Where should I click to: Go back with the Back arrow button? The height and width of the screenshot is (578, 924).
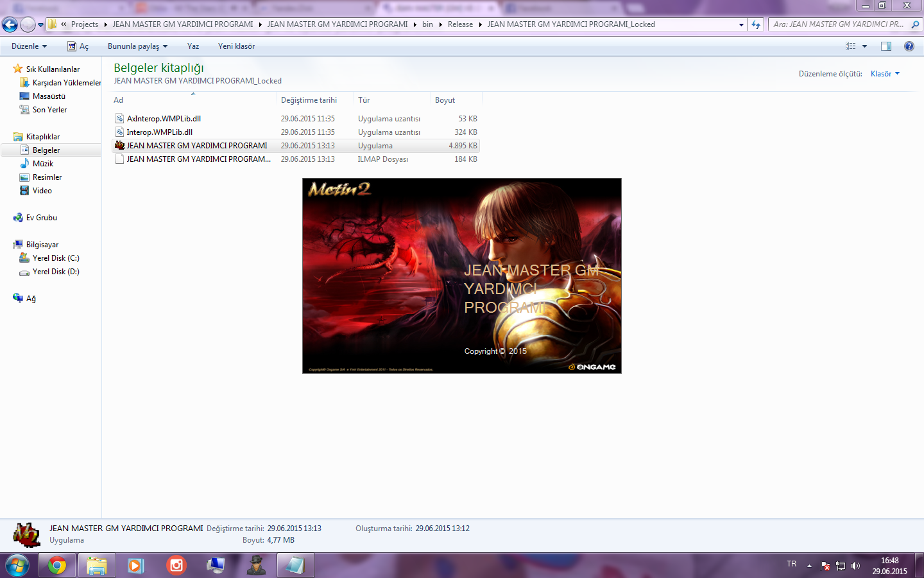(10, 24)
